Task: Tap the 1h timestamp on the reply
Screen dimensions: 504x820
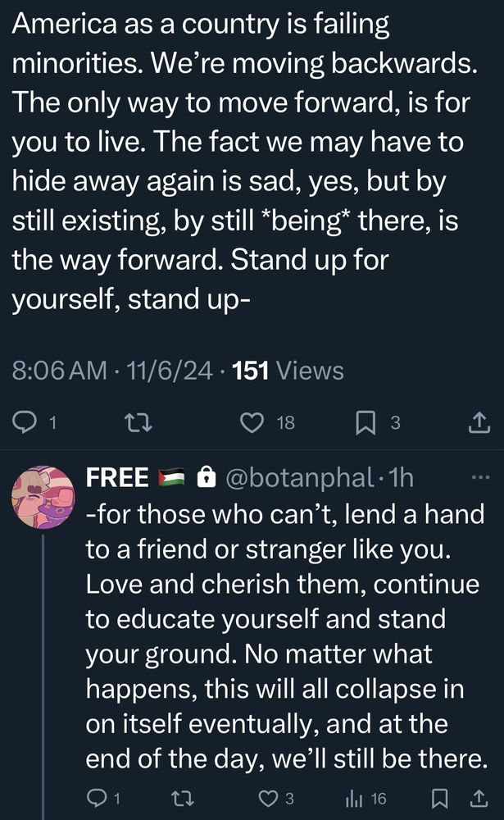Action: click(402, 477)
